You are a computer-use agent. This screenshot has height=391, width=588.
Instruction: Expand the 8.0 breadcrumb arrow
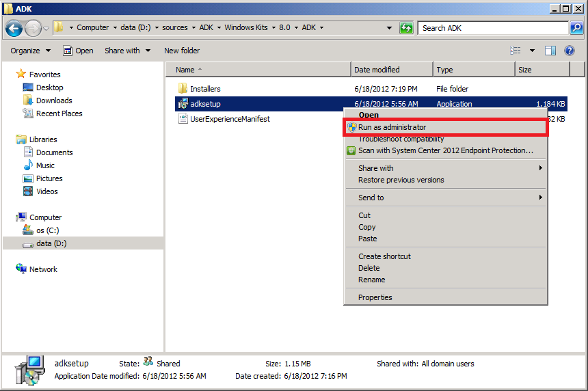coord(296,28)
